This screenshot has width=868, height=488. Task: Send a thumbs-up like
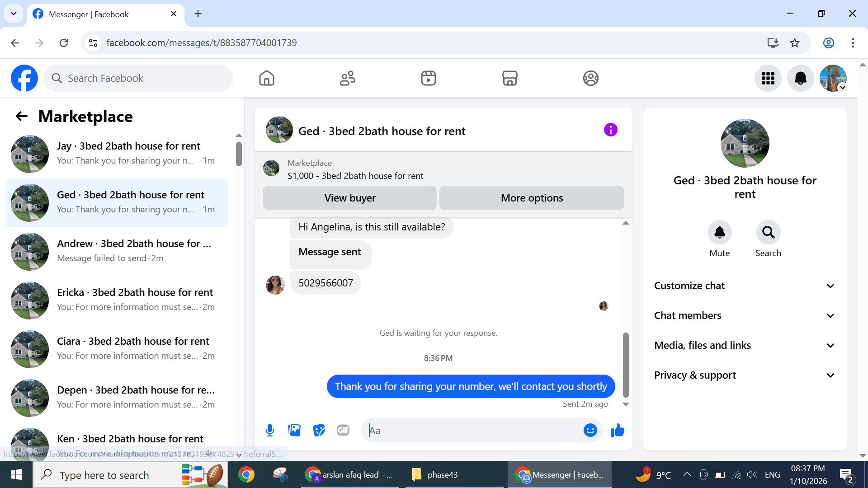(617, 430)
